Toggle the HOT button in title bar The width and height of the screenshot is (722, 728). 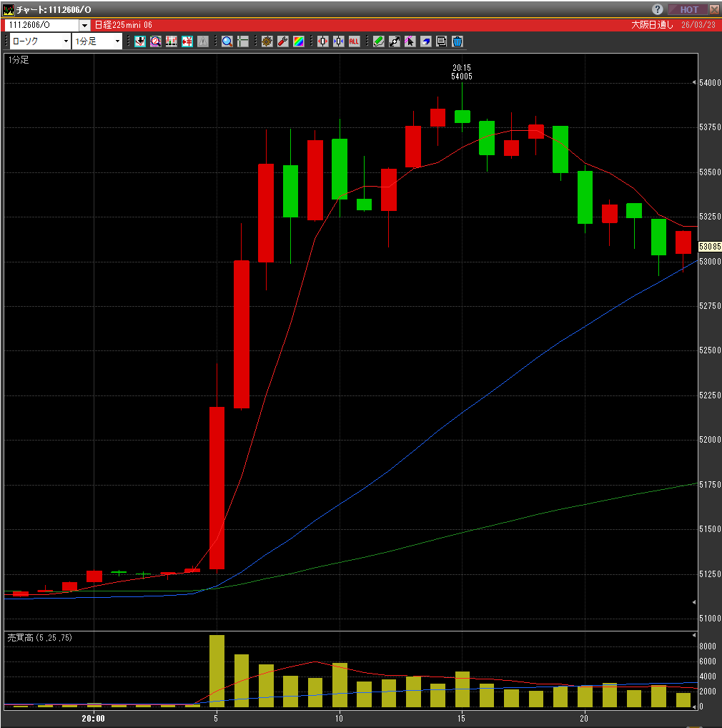(x=688, y=9)
